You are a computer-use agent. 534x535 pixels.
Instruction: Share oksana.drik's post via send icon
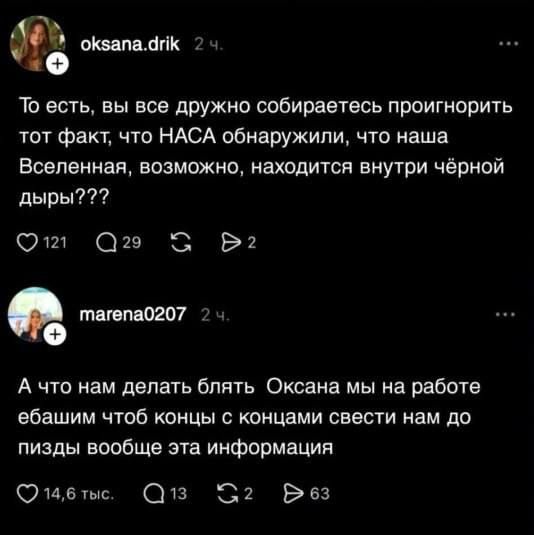[x=231, y=243]
